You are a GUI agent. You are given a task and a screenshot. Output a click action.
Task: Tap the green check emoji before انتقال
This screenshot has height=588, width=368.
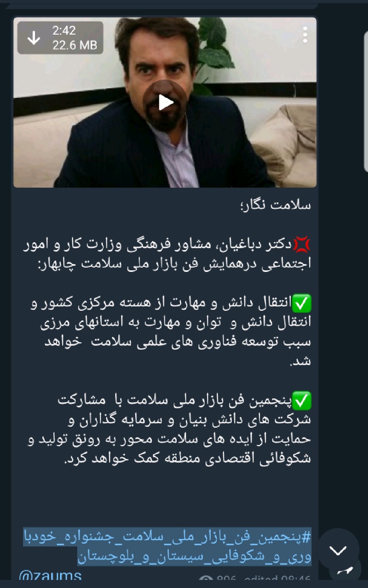(x=302, y=303)
